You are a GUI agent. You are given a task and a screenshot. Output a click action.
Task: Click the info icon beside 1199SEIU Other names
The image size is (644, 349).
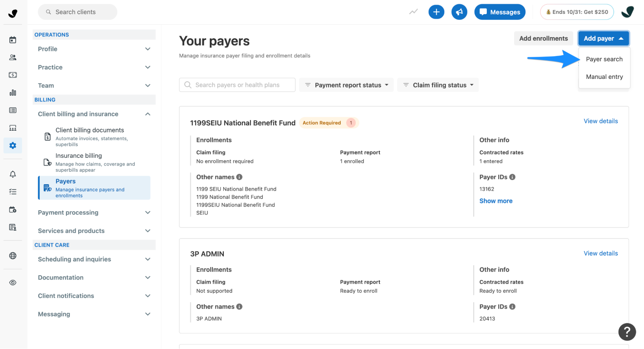(x=239, y=177)
